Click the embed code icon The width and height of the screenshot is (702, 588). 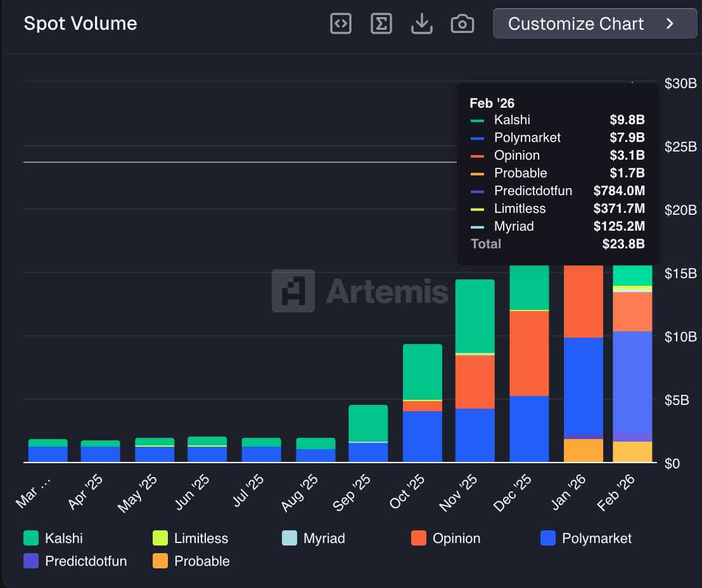click(x=341, y=24)
